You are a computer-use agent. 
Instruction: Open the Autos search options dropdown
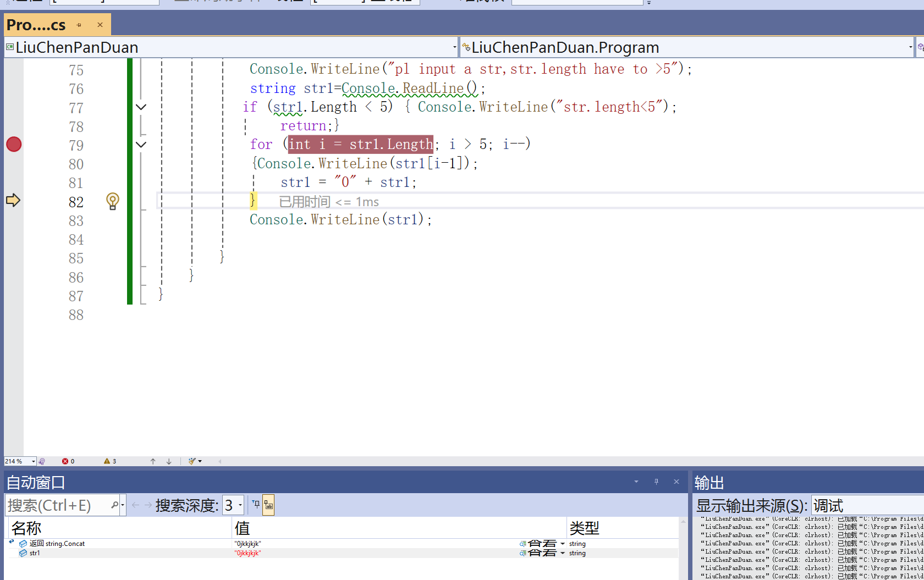click(122, 505)
